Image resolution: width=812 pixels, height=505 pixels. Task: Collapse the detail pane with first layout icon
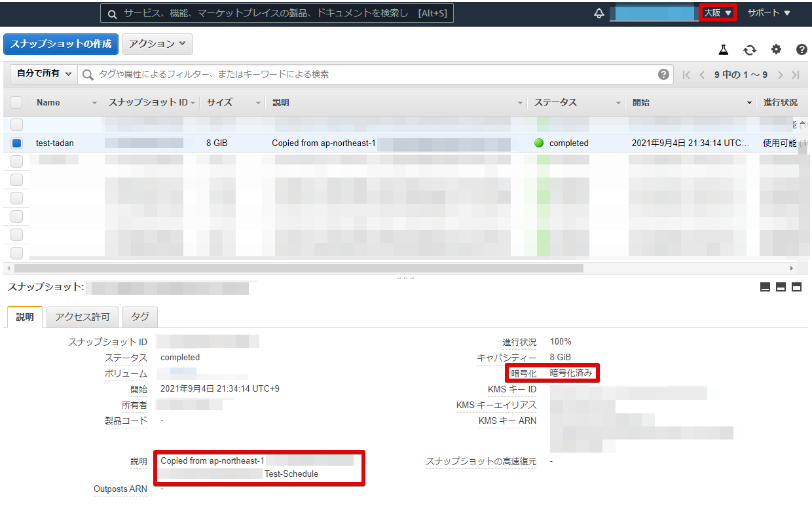(764, 286)
